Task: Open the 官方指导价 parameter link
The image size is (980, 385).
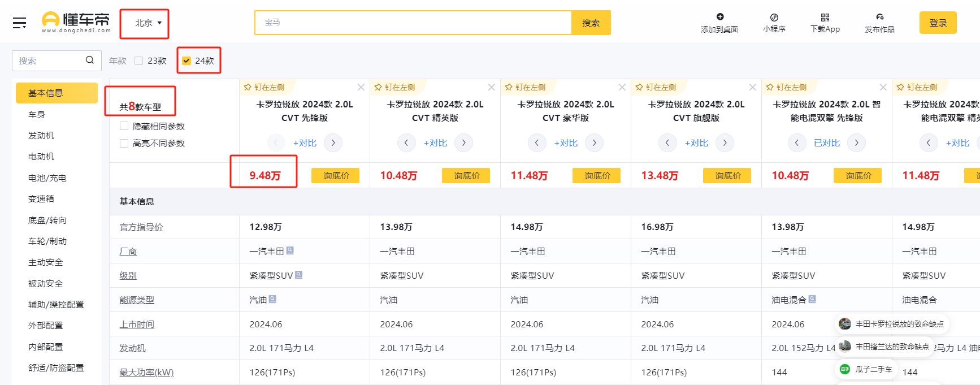Action: [141, 227]
